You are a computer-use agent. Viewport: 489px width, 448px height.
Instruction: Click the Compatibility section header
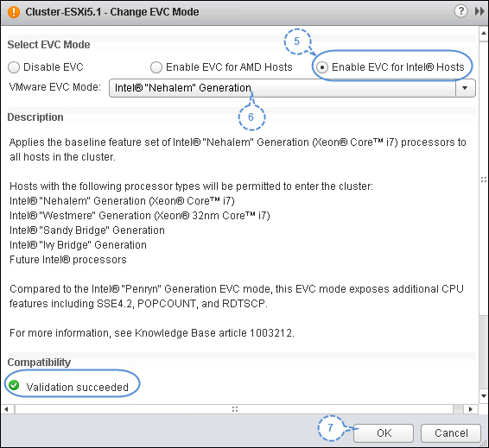[39, 363]
